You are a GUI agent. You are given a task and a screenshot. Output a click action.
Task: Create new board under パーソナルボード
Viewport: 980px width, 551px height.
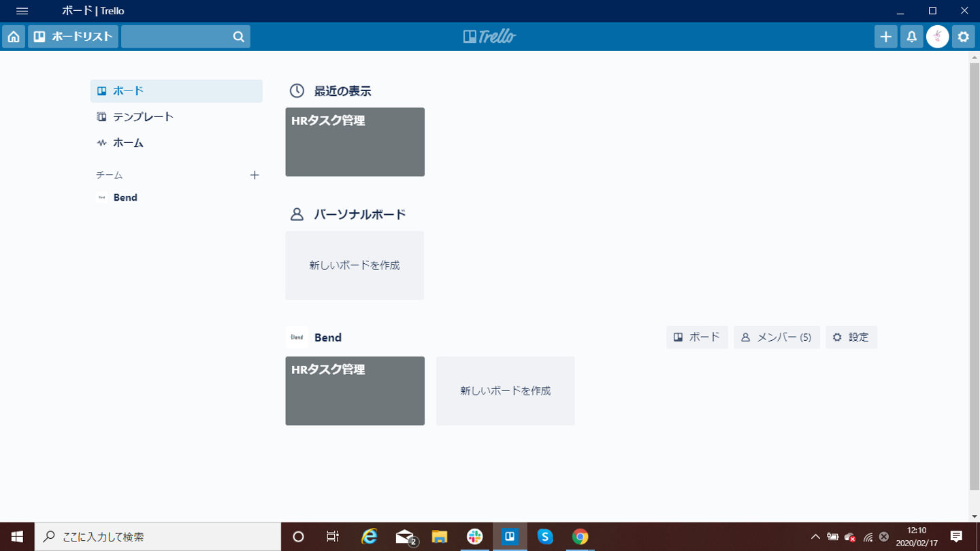coord(355,265)
